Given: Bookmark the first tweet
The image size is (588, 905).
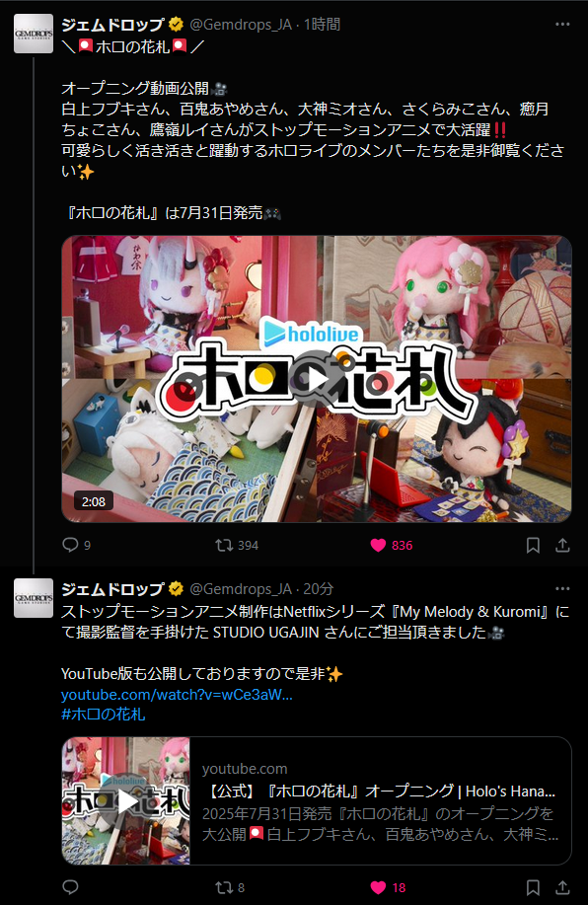Looking at the screenshot, I should click(533, 545).
